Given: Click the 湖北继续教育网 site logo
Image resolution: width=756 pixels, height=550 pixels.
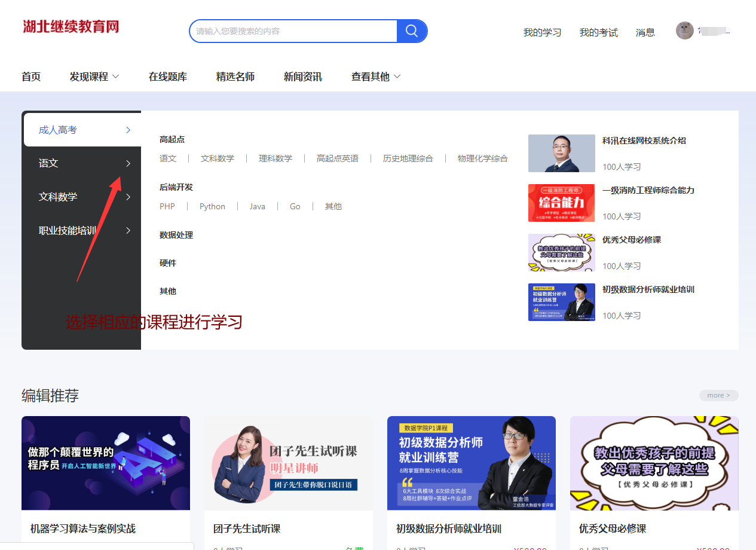Looking at the screenshot, I should coord(71,27).
